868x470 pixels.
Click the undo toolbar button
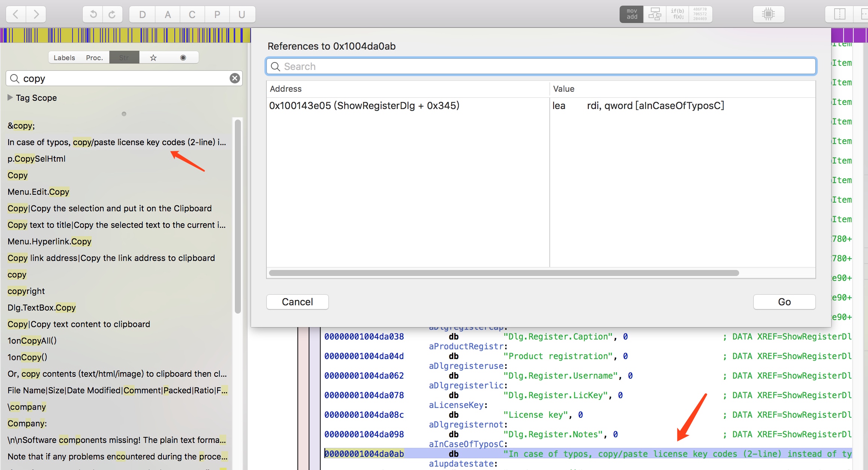[93, 14]
